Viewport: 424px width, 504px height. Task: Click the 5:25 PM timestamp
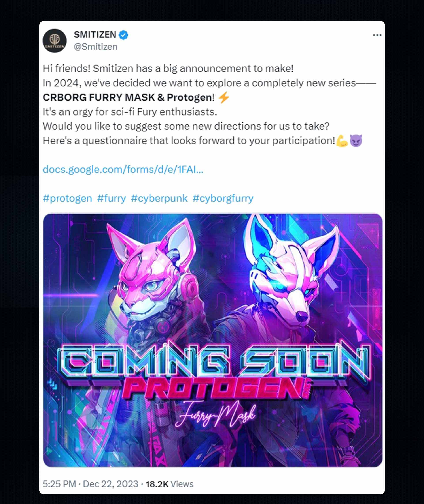59,484
